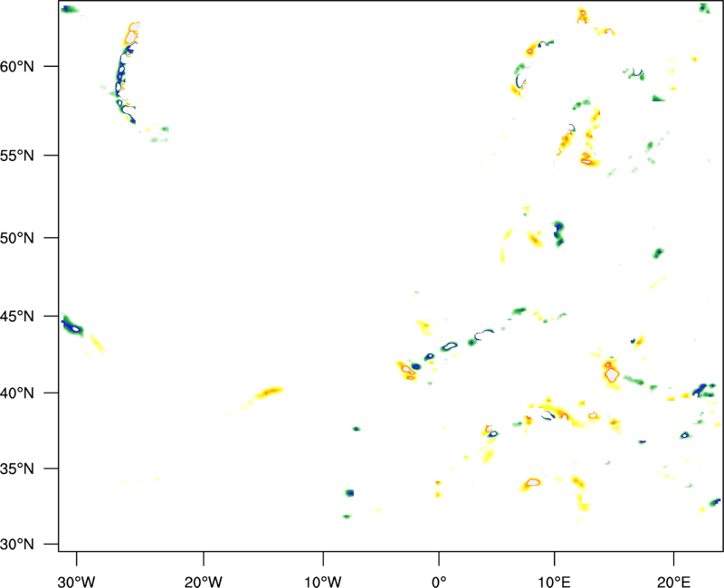Click the 30°N latitude label

click(17, 545)
